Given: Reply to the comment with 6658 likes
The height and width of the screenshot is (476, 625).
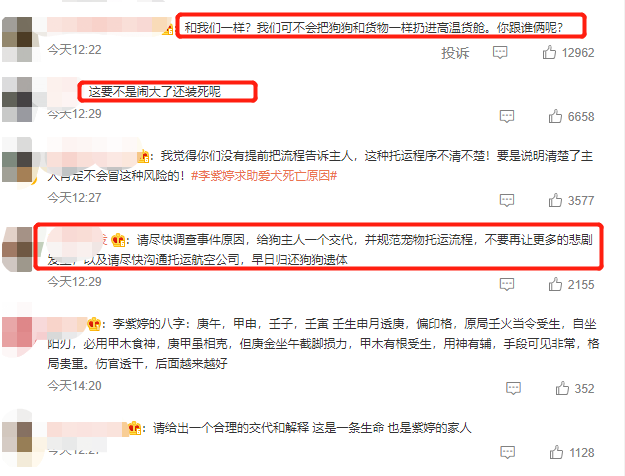Looking at the screenshot, I should click(x=507, y=116).
